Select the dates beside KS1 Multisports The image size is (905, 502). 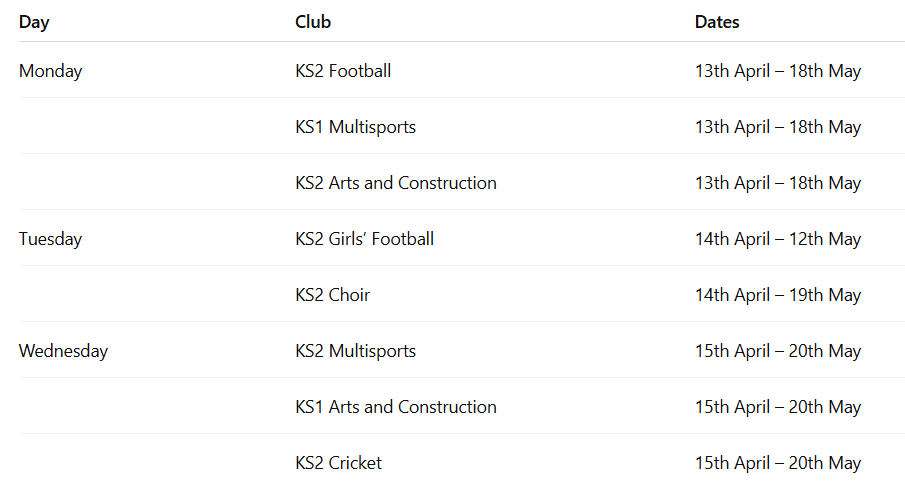(x=778, y=127)
